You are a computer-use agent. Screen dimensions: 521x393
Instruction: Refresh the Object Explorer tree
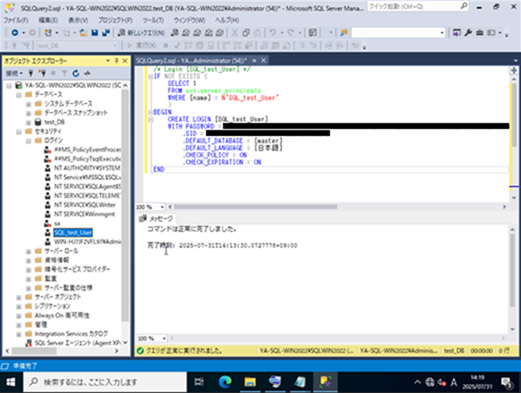(x=76, y=73)
